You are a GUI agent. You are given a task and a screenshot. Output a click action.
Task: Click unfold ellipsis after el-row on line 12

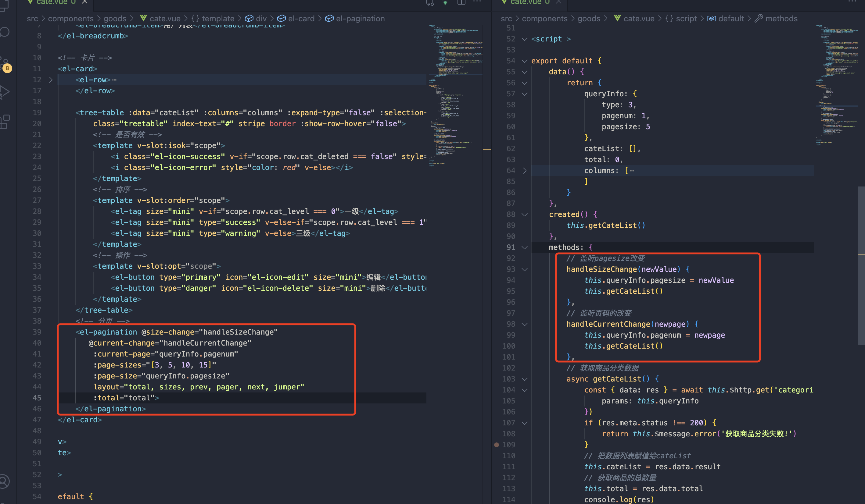tap(114, 80)
